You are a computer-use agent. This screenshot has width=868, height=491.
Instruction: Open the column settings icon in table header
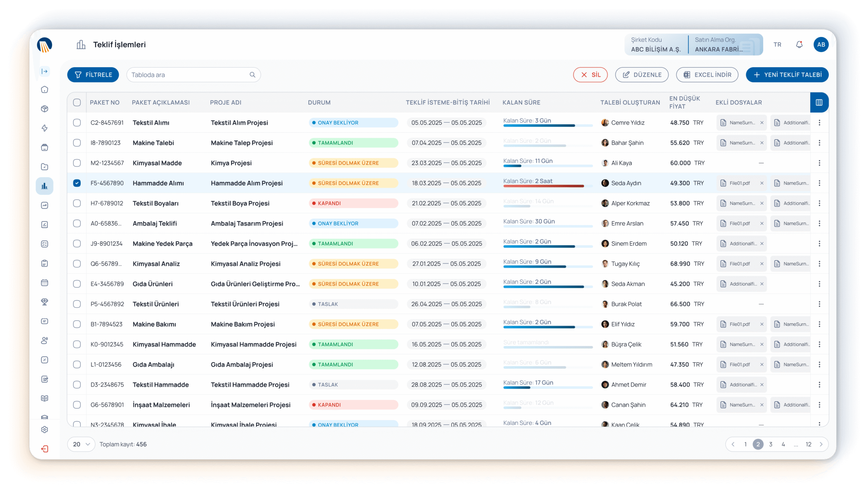(x=819, y=102)
